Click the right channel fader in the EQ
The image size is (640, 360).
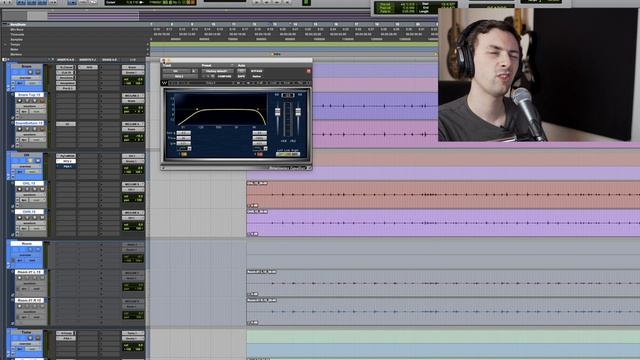tap(298, 111)
